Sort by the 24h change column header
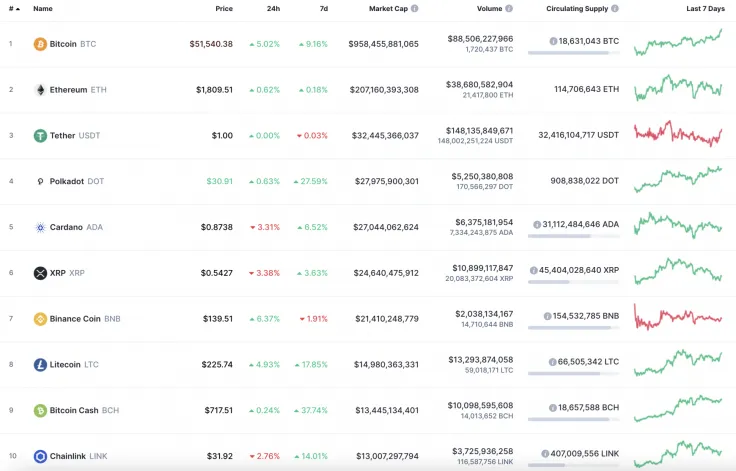 (273, 8)
